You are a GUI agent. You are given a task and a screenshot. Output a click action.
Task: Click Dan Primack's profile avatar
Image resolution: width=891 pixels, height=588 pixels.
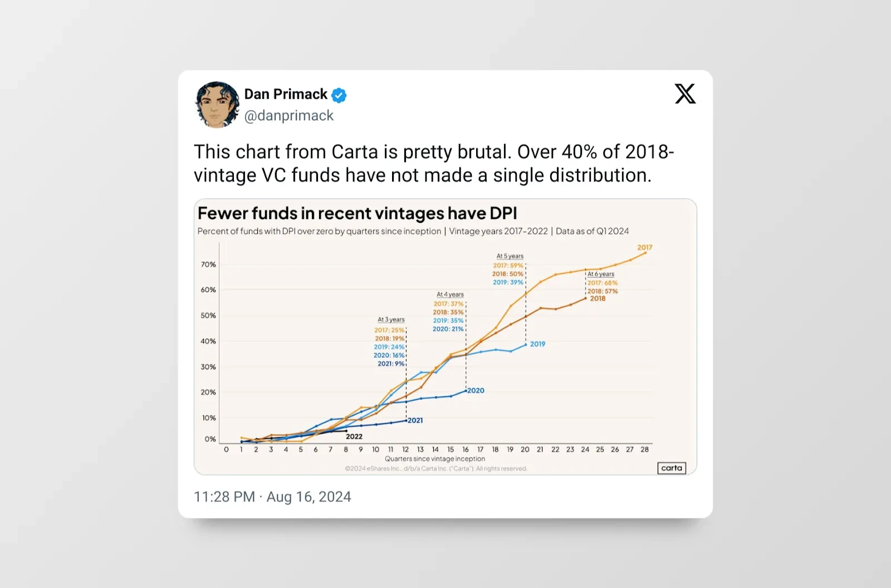click(x=217, y=105)
